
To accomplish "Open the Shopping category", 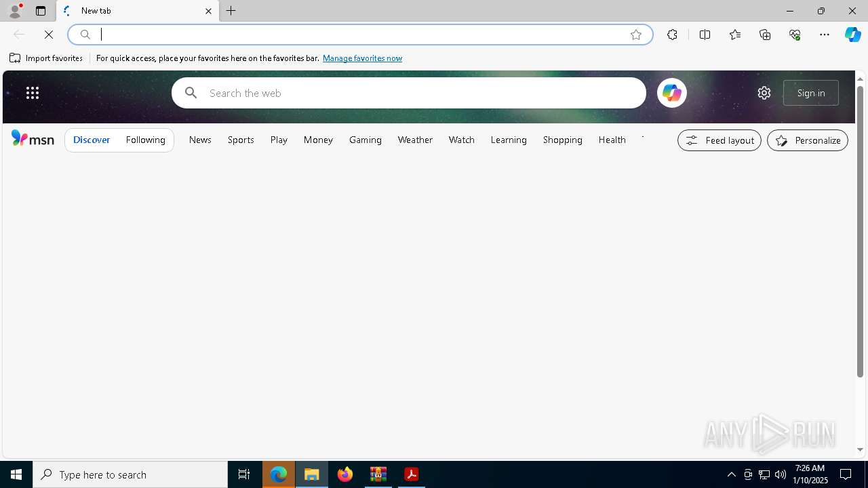I will (x=563, y=140).
